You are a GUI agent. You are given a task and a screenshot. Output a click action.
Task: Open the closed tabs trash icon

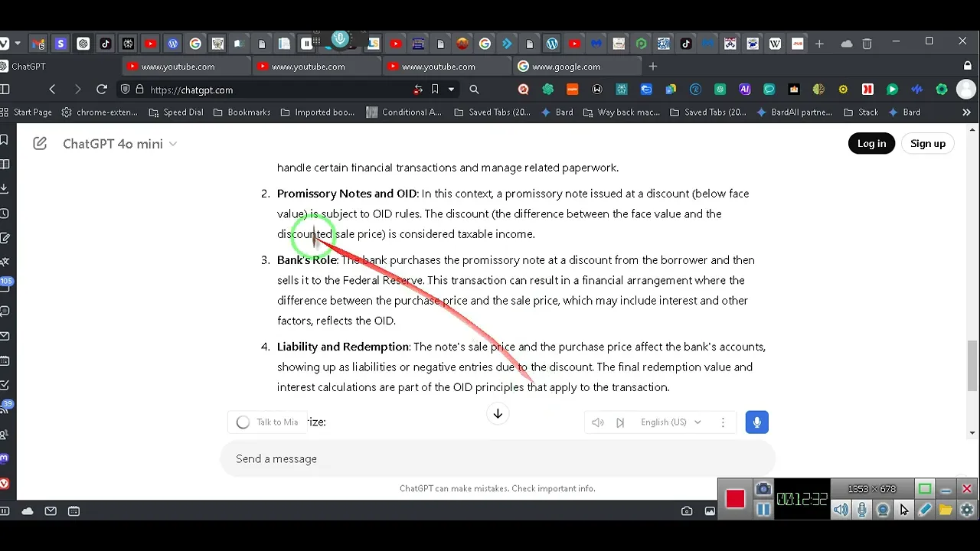tap(867, 44)
